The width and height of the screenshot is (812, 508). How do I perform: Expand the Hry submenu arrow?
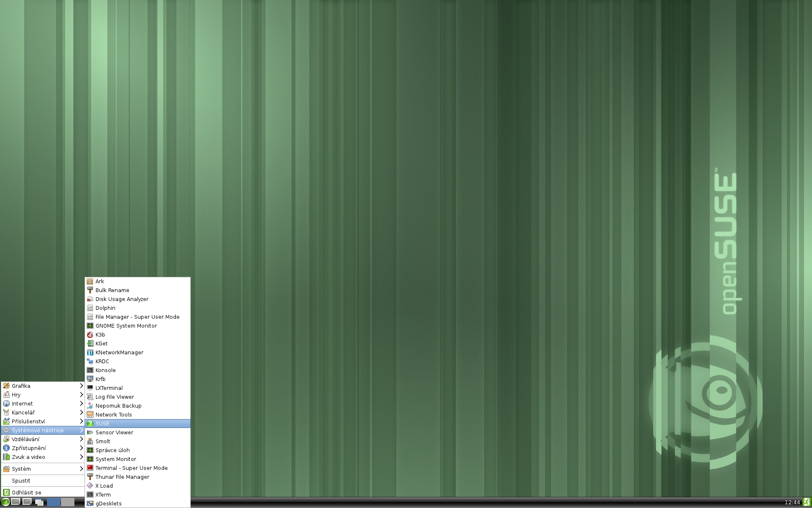point(81,395)
